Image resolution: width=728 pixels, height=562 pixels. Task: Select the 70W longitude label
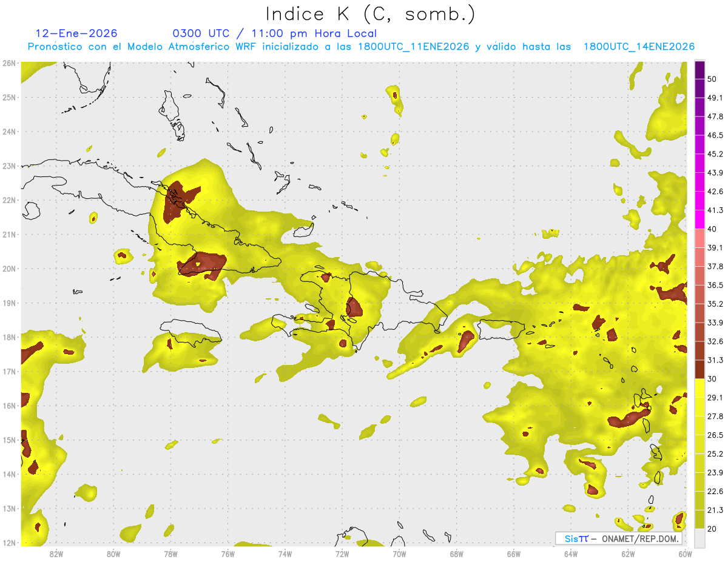coord(399,554)
